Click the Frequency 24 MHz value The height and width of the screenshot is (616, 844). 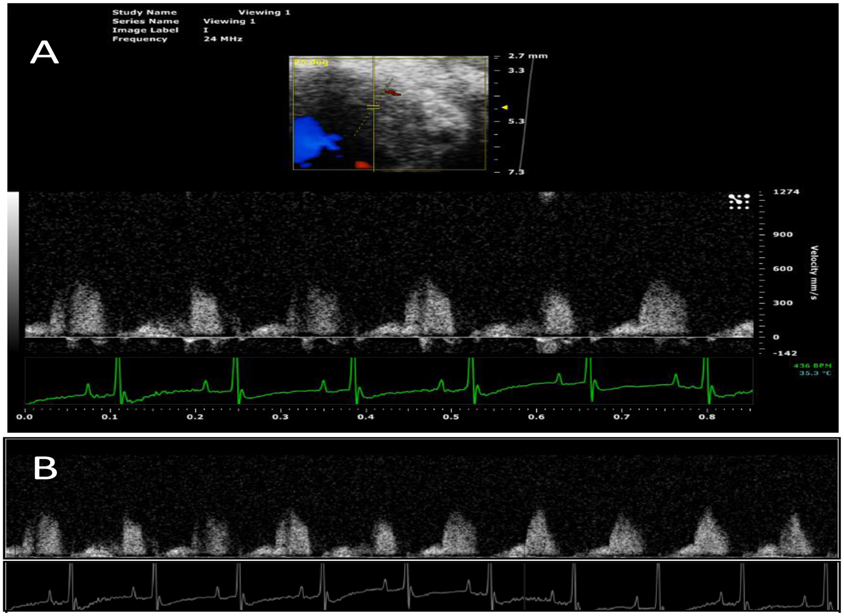click(x=223, y=39)
